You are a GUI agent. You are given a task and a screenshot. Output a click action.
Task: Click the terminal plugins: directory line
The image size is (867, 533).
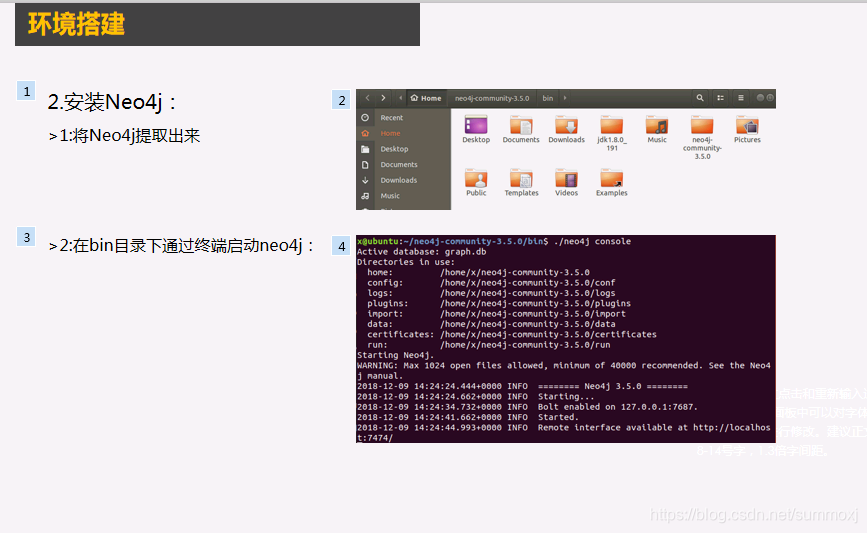coord(499,304)
